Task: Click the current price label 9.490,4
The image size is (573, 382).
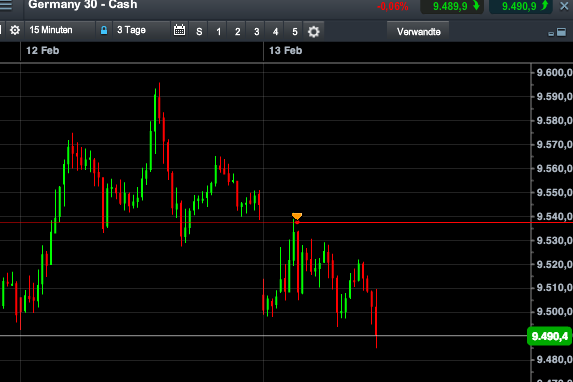Action: click(550, 336)
